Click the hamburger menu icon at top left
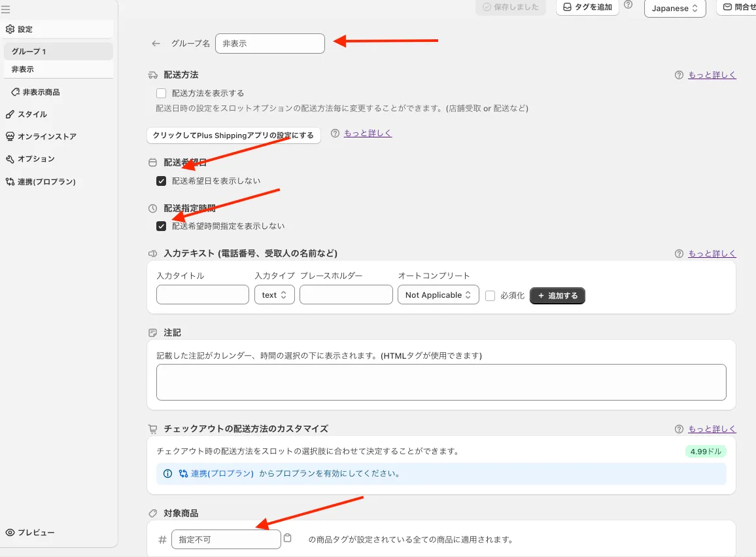This screenshot has height=557, width=756. pyautogui.click(x=6, y=9)
